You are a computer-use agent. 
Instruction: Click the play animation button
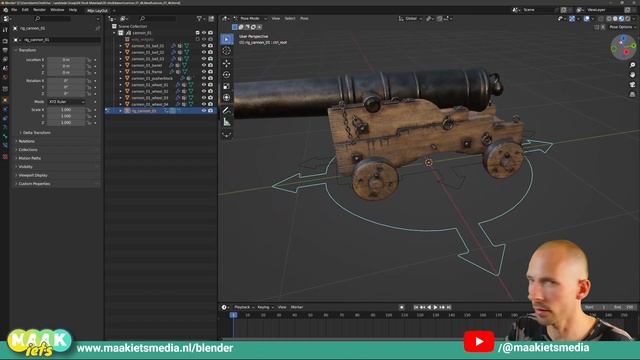pos(436,307)
